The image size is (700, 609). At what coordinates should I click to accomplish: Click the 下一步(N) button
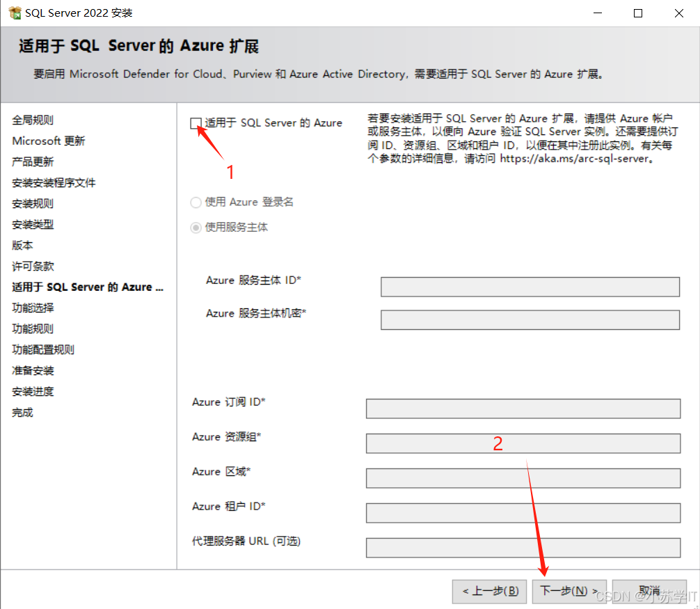tap(569, 592)
